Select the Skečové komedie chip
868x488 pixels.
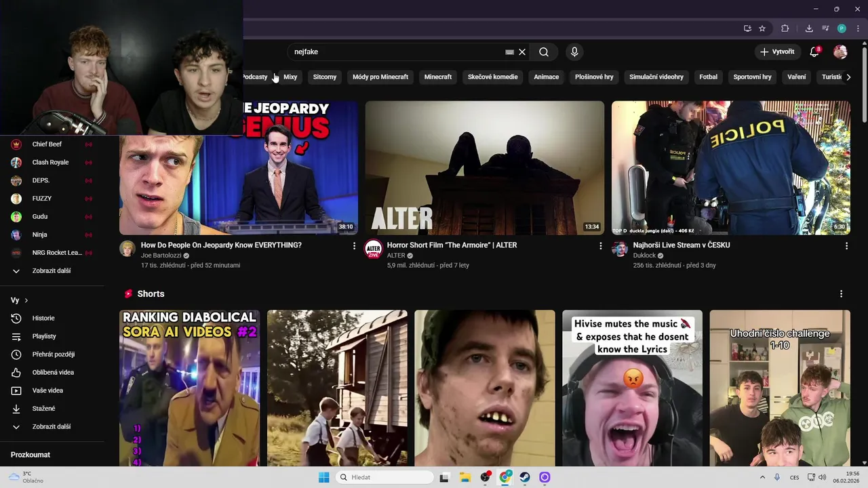[493, 77]
